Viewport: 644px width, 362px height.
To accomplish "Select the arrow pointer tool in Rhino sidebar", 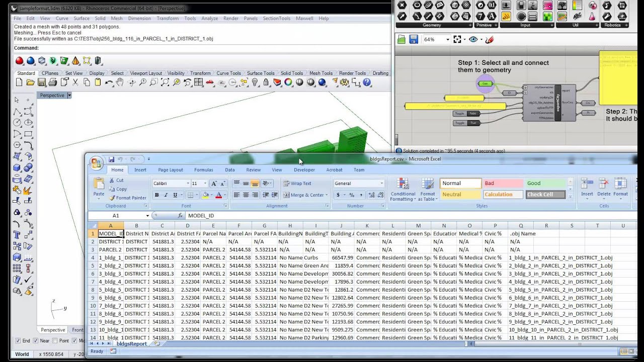I will [x=17, y=100].
